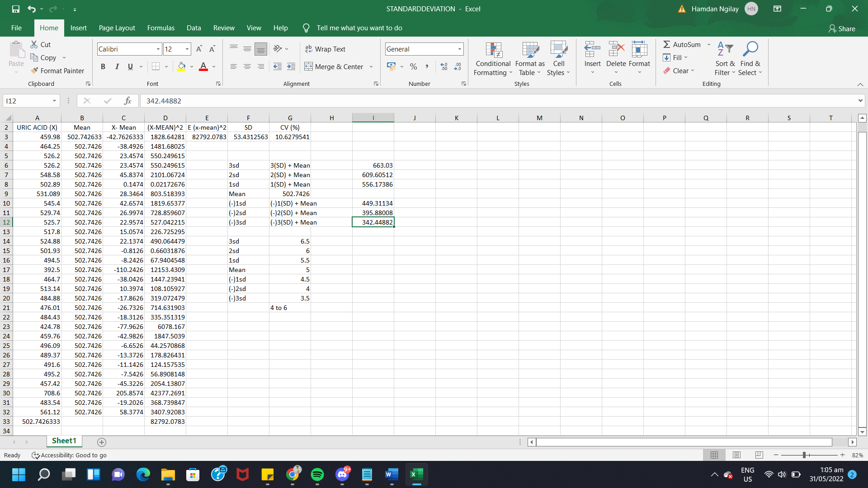This screenshot has width=868, height=488.
Task: Open the Name Box dropdown
Action: tap(54, 101)
